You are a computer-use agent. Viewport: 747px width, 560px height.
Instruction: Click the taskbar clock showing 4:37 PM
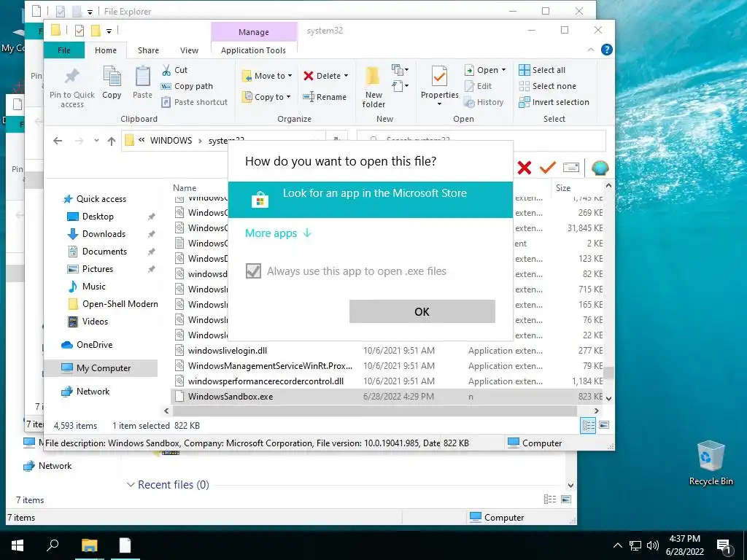(x=684, y=545)
